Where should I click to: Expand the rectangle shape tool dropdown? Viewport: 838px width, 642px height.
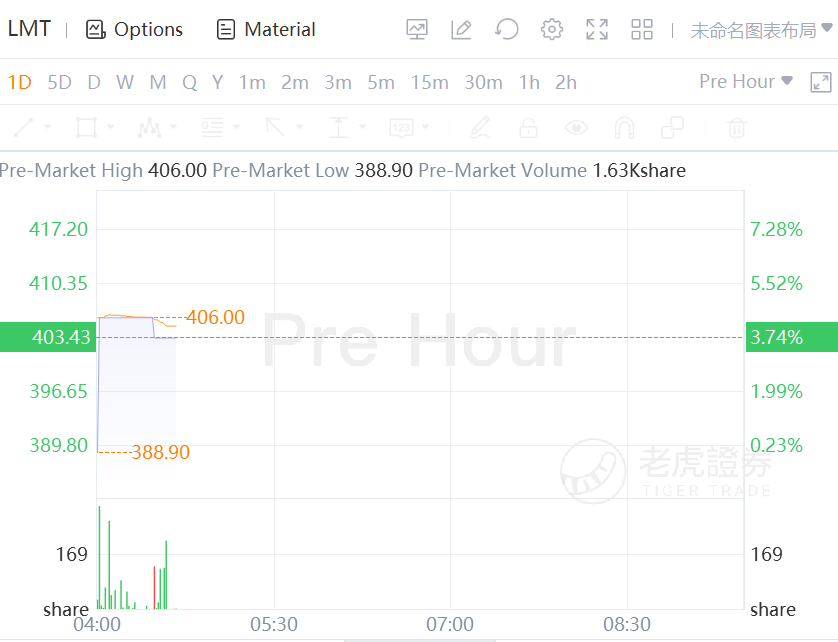110,128
